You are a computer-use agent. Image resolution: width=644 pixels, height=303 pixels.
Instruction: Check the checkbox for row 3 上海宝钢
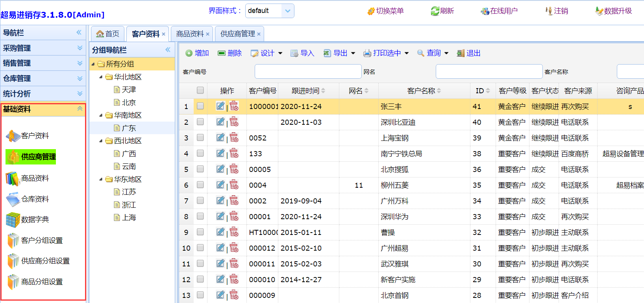click(200, 138)
